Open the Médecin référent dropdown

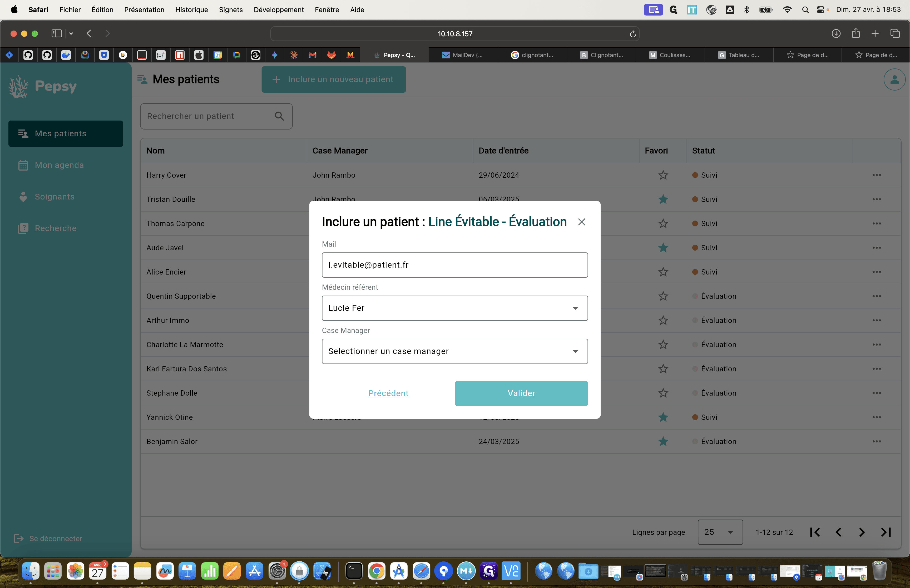click(454, 308)
